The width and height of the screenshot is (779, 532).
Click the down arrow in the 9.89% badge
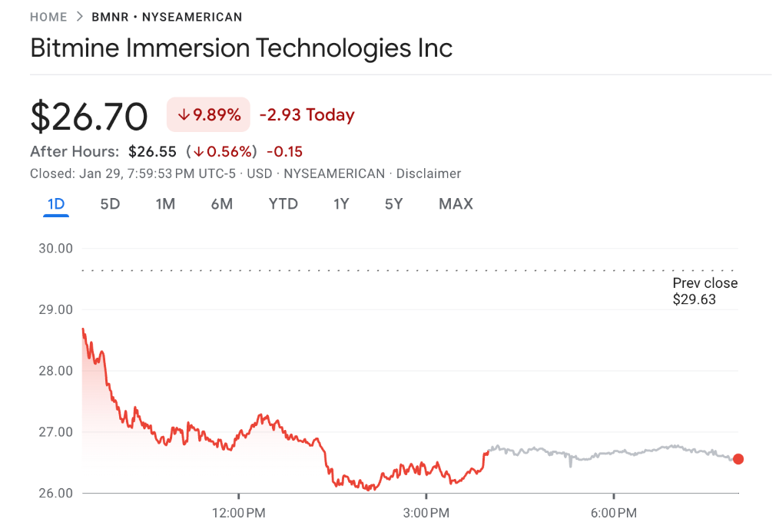[x=184, y=115]
